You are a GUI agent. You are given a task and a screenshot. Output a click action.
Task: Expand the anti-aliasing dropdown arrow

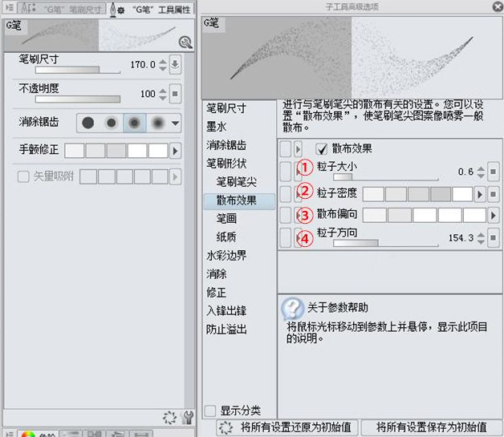[x=175, y=123]
